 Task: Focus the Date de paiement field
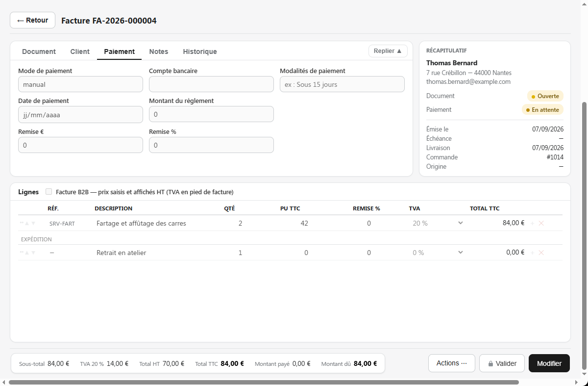coord(80,114)
